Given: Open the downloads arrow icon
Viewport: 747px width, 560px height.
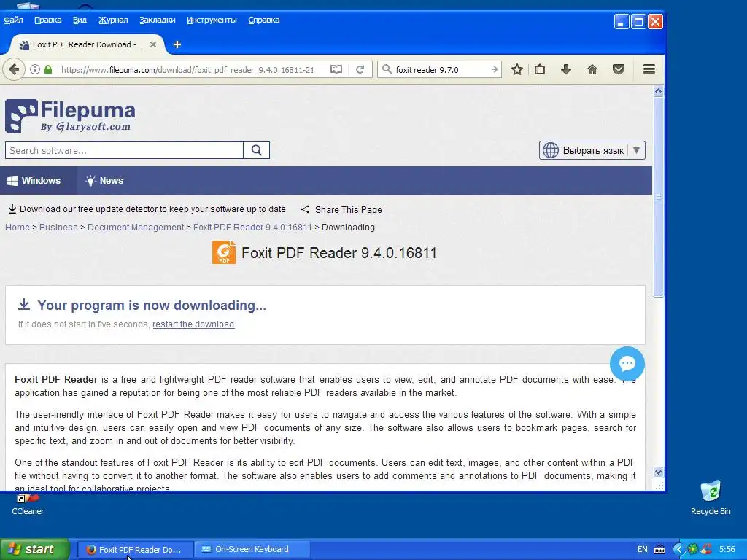Looking at the screenshot, I should (x=565, y=69).
